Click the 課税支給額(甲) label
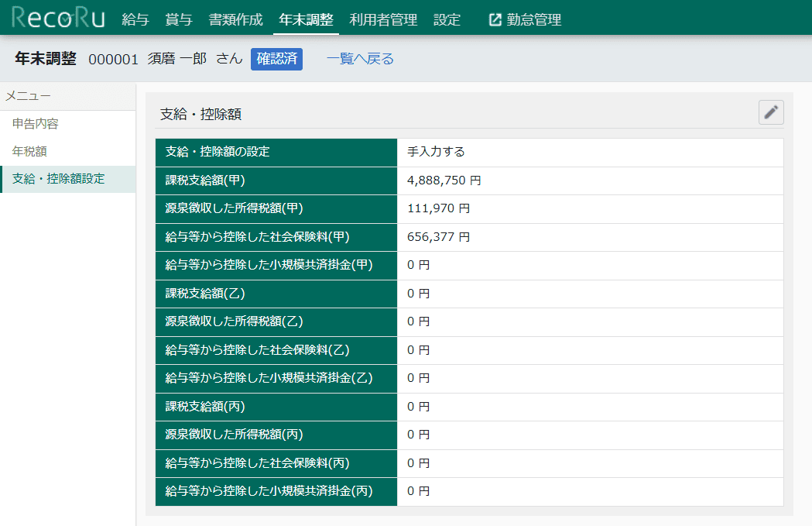The height and width of the screenshot is (526, 812). [x=205, y=180]
